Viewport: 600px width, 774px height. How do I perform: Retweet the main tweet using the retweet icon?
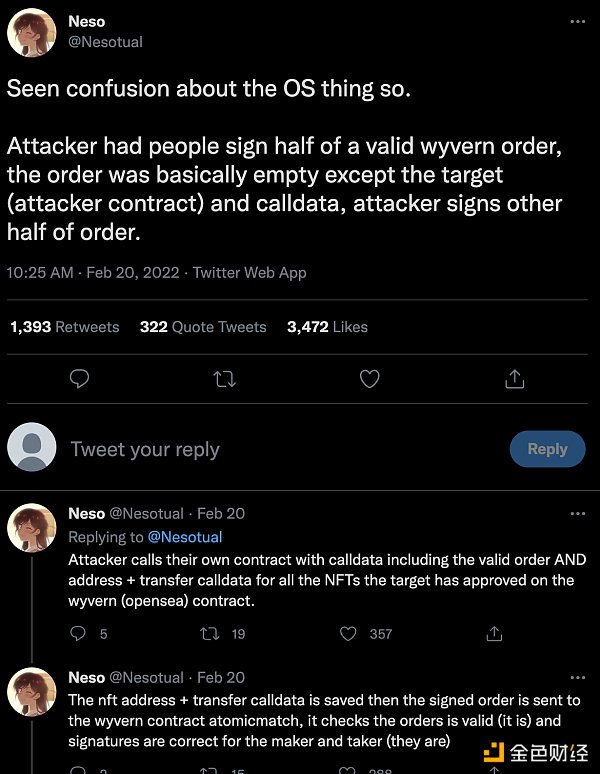click(x=225, y=379)
